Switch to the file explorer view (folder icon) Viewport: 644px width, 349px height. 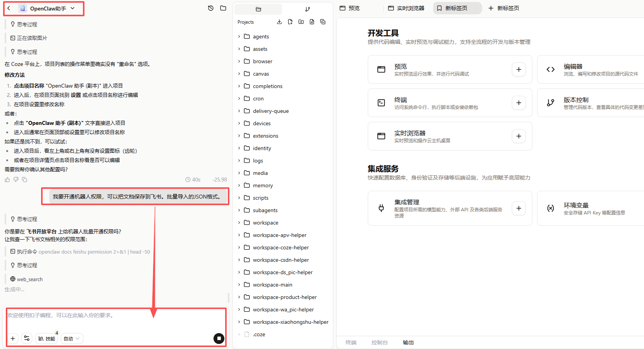[x=258, y=9]
